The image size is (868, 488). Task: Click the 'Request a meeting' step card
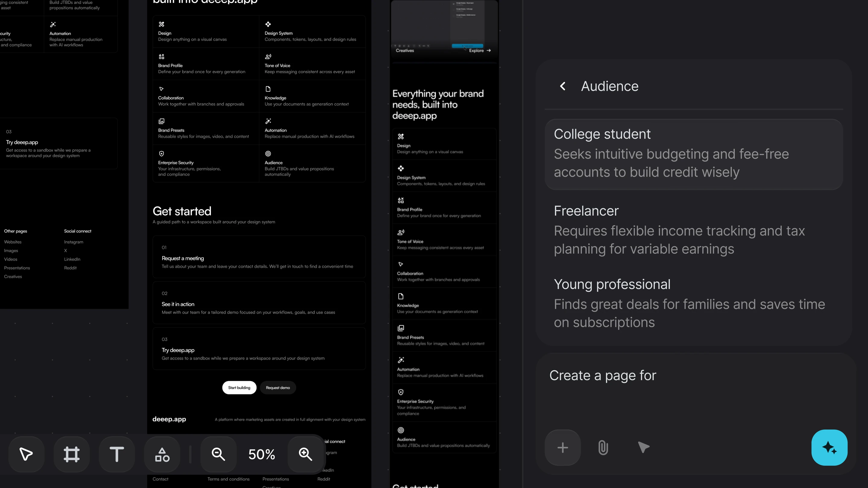[259, 257]
